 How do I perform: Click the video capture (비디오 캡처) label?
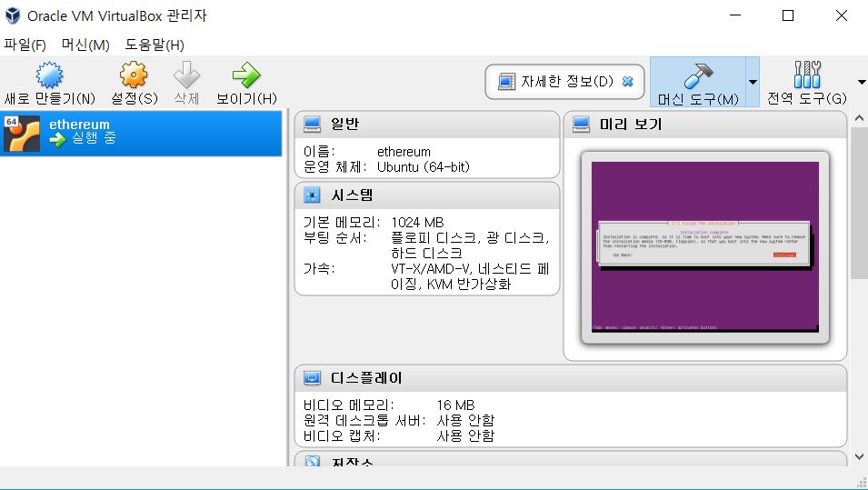(x=342, y=436)
